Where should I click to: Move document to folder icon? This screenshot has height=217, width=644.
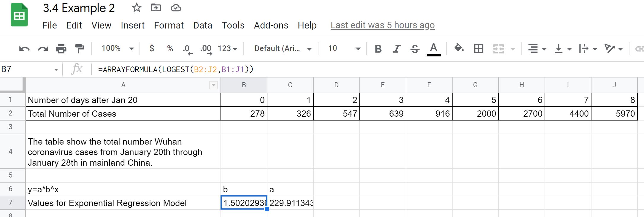(x=156, y=8)
